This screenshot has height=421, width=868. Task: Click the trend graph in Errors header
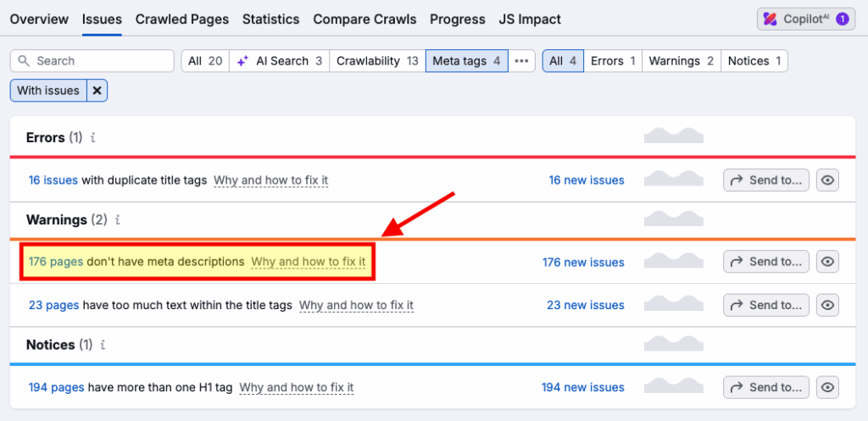[674, 136]
